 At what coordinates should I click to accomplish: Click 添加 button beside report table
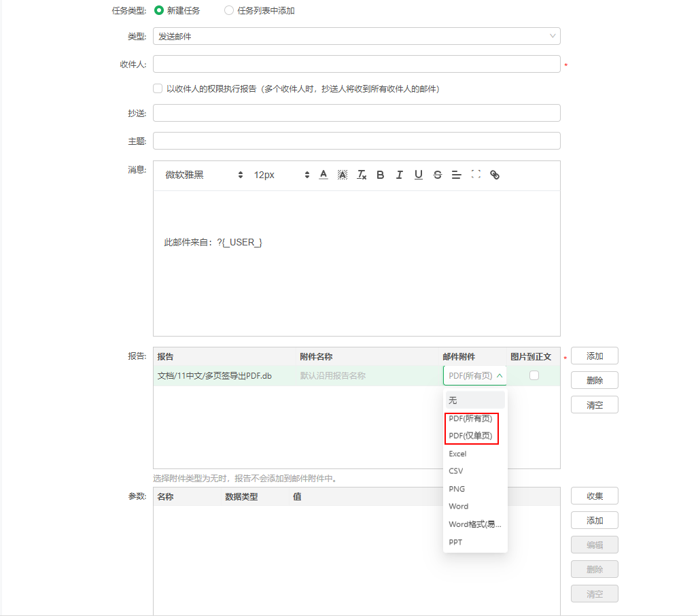tap(595, 356)
